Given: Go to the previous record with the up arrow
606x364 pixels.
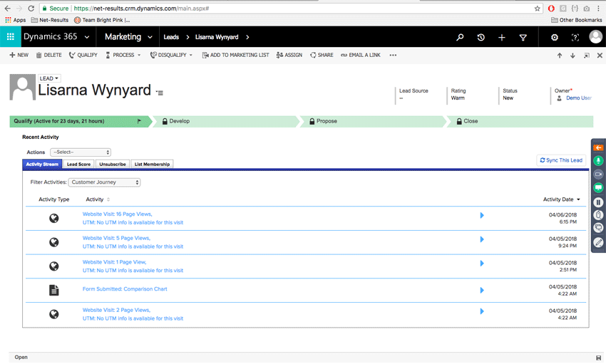Looking at the screenshot, I should (560, 55).
